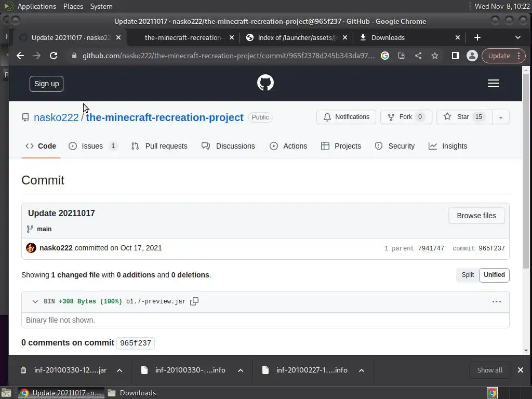Image resolution: width=532 pixels, height=399 pixels.
Task: Copy the b1.7-preview.jar file path
Action: point(194,301)
